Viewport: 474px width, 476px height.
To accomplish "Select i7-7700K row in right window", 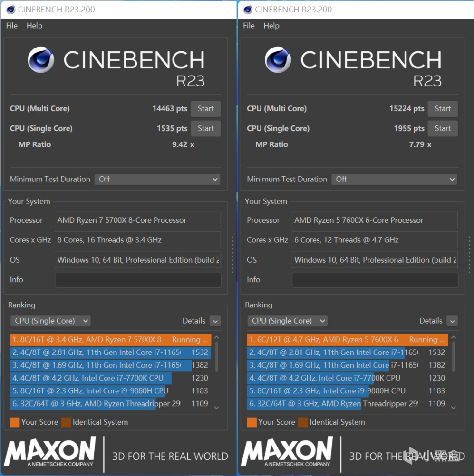I will click(348, 378).
